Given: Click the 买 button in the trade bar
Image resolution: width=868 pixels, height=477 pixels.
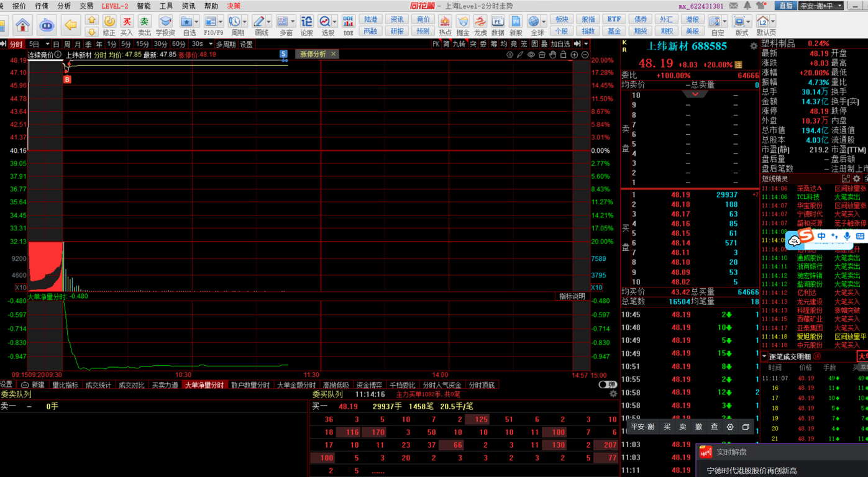Looking at the screenshot, I should click(x=667, y=427).
